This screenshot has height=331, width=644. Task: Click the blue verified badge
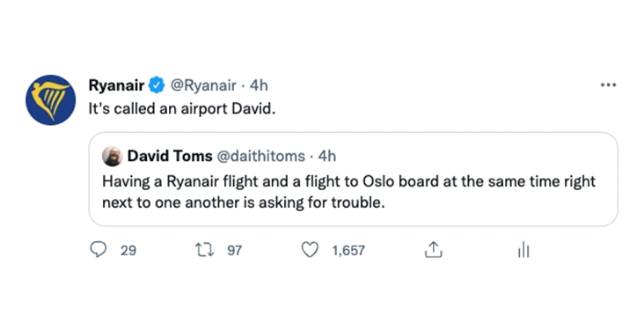click(x=157, y=85)
